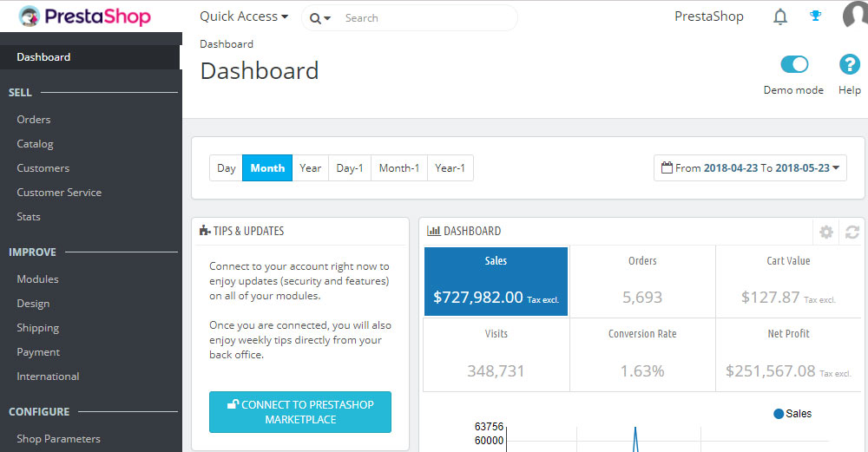The image size is (868, 452).
Task: Open Design in the sidebar
Action: click(33, 304)
